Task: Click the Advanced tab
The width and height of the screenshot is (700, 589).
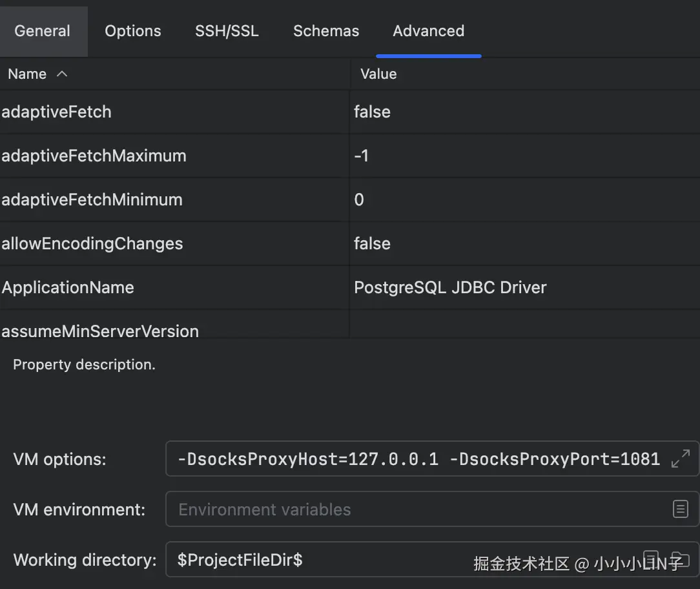Action: click(x=428, y=31)
